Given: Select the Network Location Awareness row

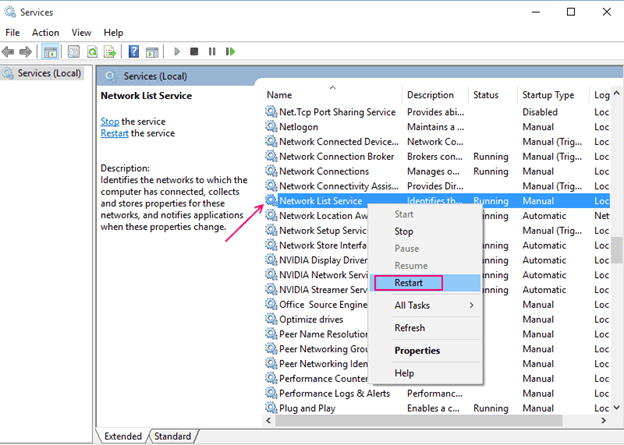Looking at the screenshot, I should coord(437,216).
